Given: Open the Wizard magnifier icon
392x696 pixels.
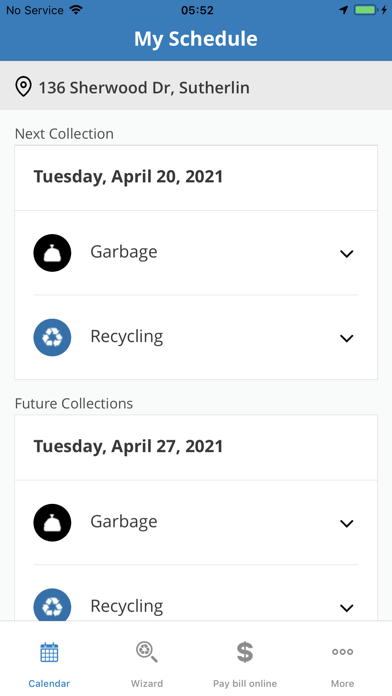Looking at the screenshot, I should 147,652.
